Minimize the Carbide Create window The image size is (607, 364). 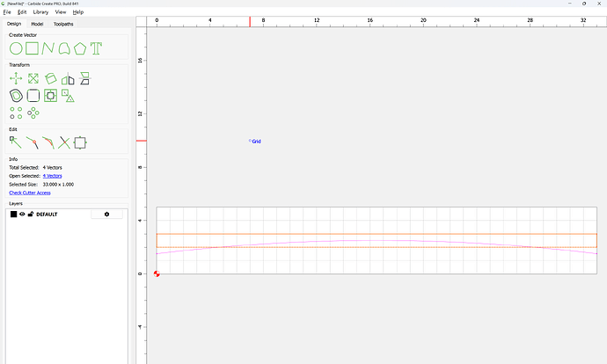pos(570,4)
